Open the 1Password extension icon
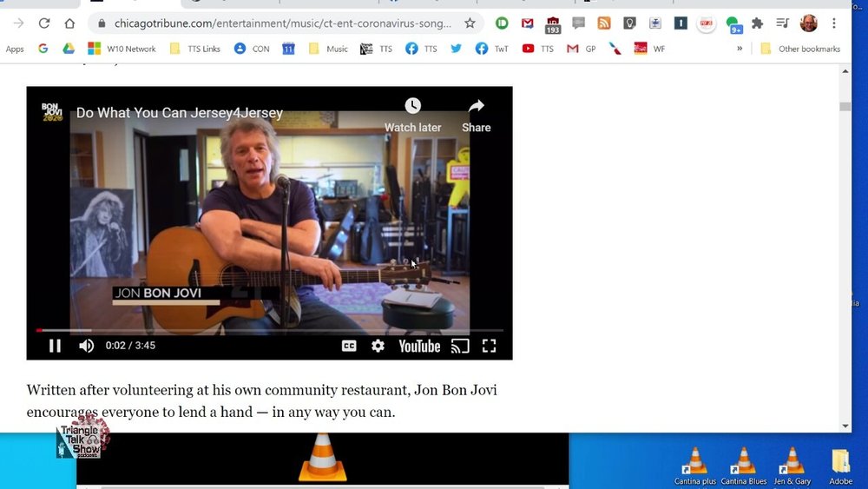The image size is (868, 489). click(x=681, y=23)
